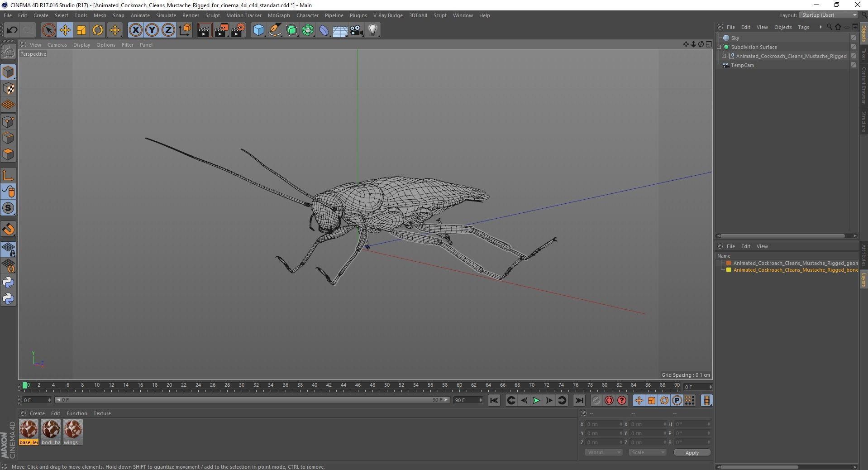Switch to Edges mode
This screenshot has height=470, width=868.
8,138
